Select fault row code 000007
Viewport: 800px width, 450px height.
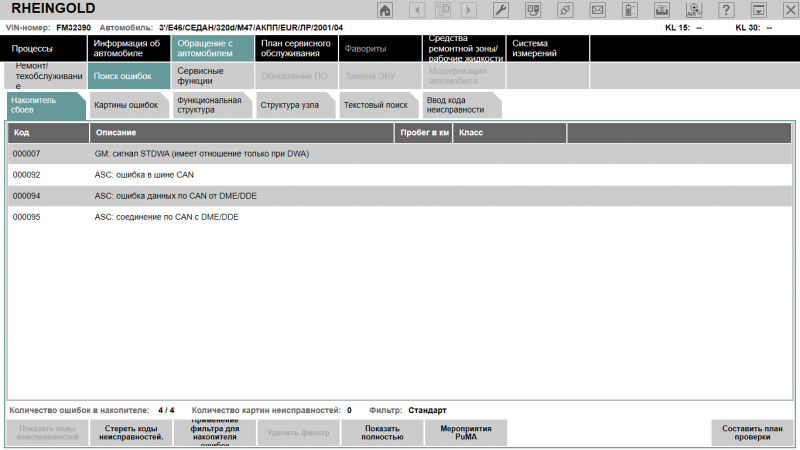pyautogui.click(x=399, y=154)
